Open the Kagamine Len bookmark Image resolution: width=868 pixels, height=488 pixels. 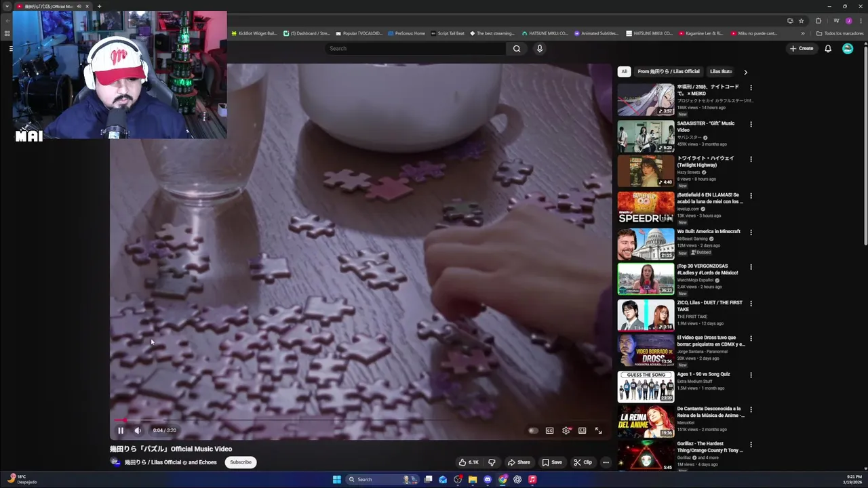[x=701, y=33]
